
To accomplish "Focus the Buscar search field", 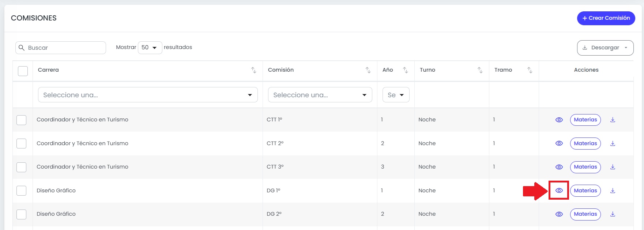I will (61, 48).
